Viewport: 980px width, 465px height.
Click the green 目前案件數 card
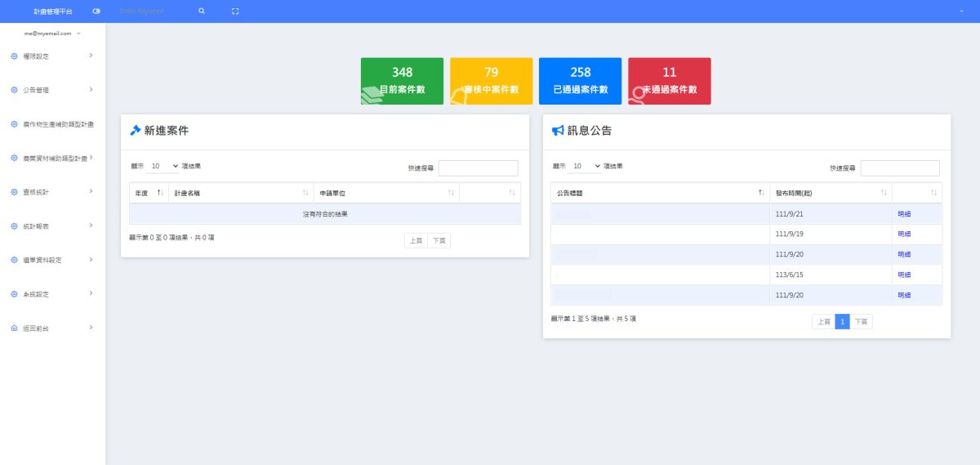(x=402, y=81)
